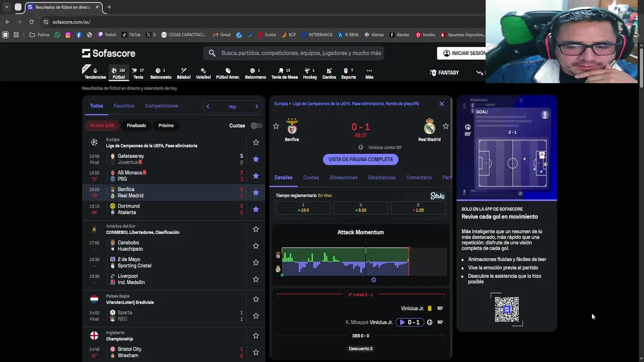This screenshot has width=644, height=362.
Task: Open the Fútbol sport category
Action: (x=119, y=73)
